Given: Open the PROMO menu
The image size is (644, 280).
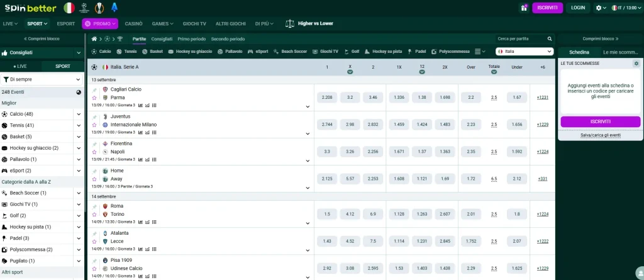Looking at the screenshot, I should pos(100,24).
